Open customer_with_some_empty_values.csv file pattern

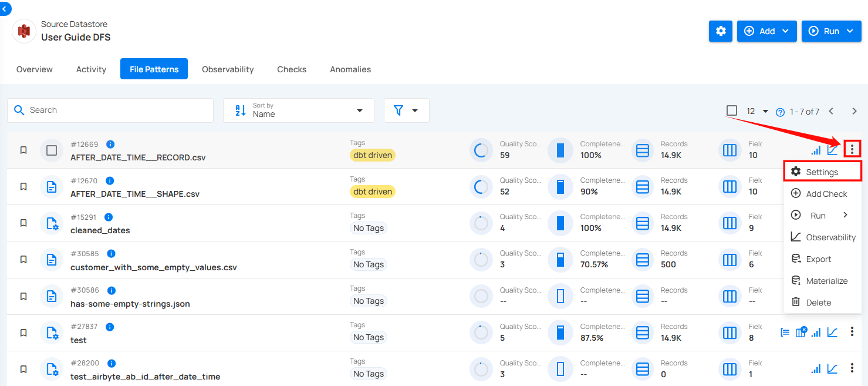tap(153, 267)
